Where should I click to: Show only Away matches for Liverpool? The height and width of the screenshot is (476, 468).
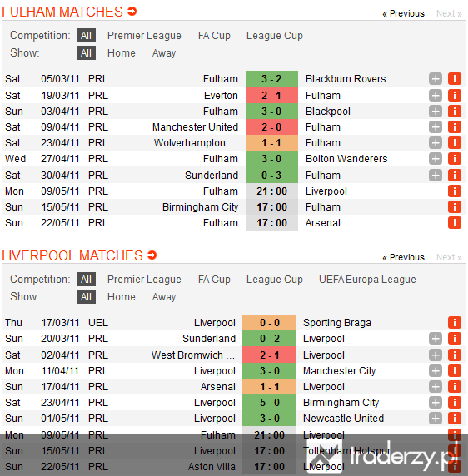164,296
